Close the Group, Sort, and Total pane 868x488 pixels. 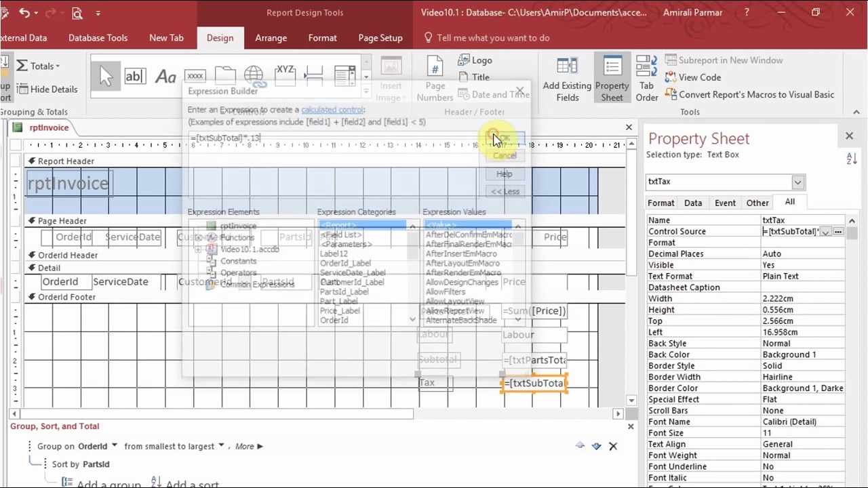coord(631,426)
